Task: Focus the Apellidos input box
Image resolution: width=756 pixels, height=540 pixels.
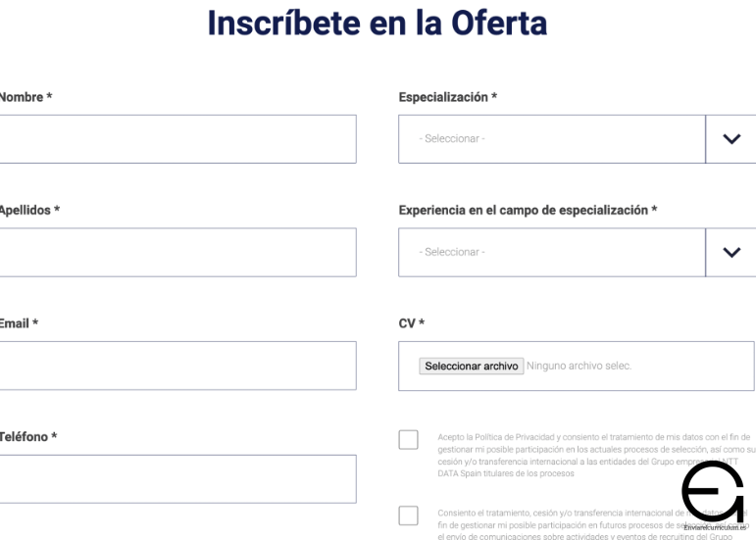Action: point(176,253)
